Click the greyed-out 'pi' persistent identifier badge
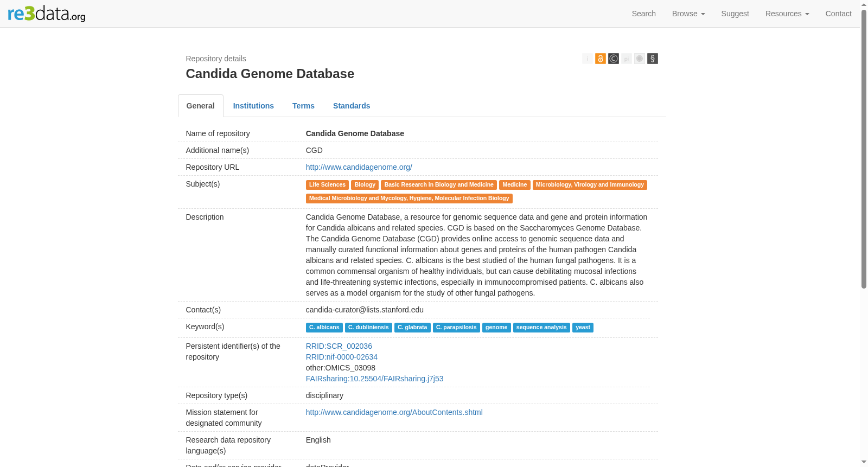 point(626,59)
